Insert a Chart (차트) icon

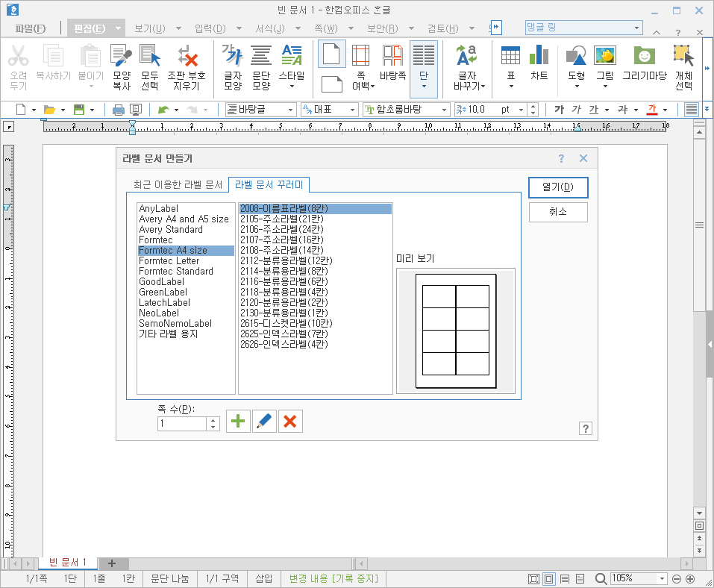click(x=539, y=54)
